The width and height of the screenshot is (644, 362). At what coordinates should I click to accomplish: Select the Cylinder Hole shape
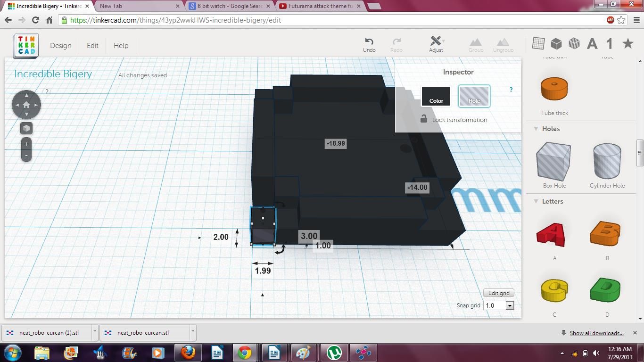pyautogui.click(x=607, y=161)
